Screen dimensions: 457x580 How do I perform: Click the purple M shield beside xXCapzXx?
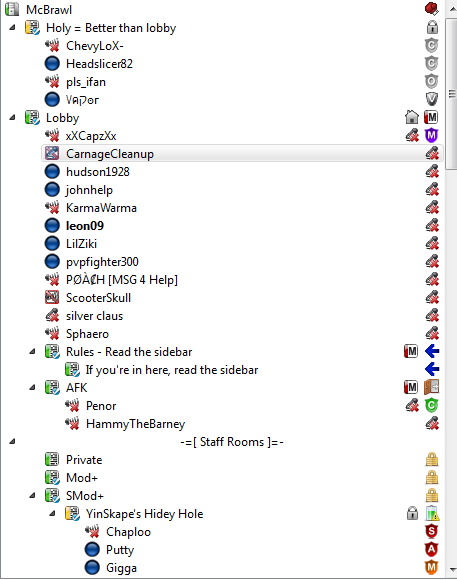(x=431, y=136)
